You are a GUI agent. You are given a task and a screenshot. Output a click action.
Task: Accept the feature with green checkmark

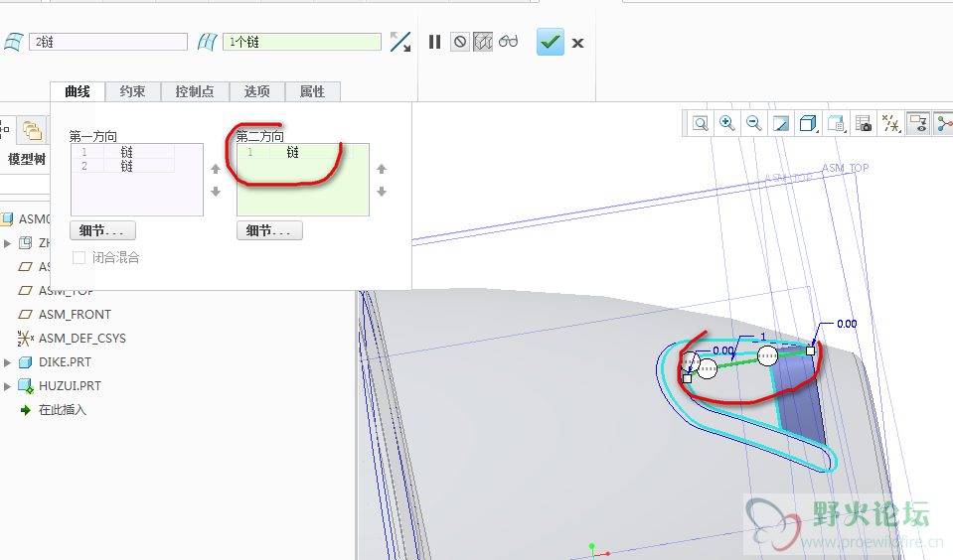[x=551, y=42]
